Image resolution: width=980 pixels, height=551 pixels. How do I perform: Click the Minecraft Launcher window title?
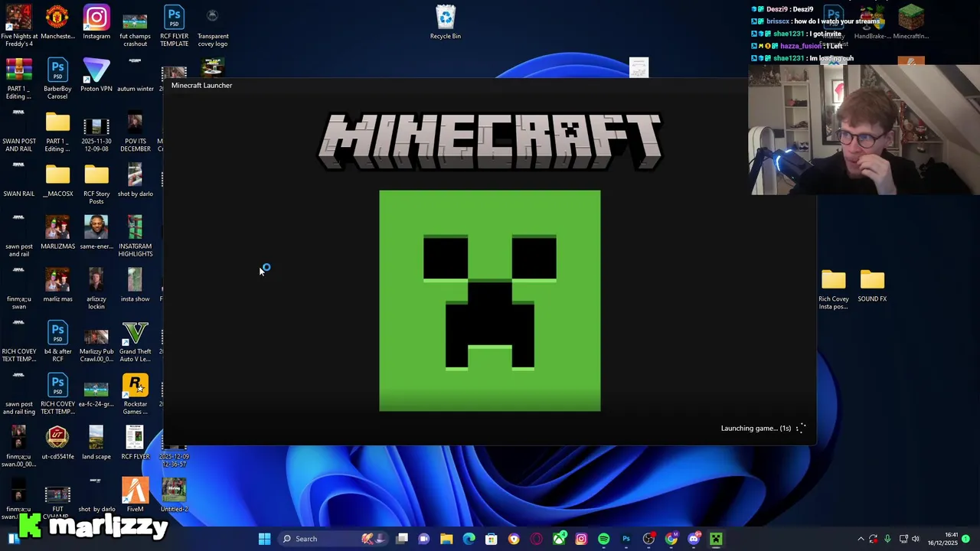(x=201, y=85)
